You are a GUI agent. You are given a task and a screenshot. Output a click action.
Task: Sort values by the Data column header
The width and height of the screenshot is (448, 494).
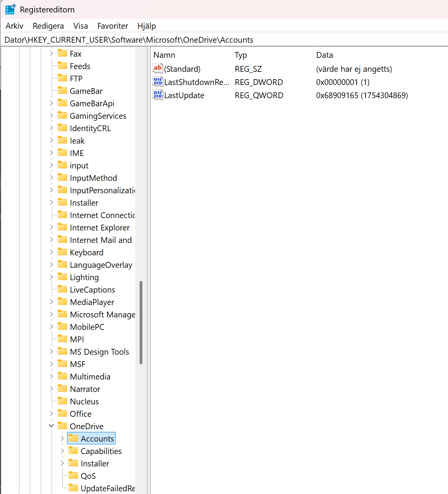pyautogui.click(x=381, y=55)
